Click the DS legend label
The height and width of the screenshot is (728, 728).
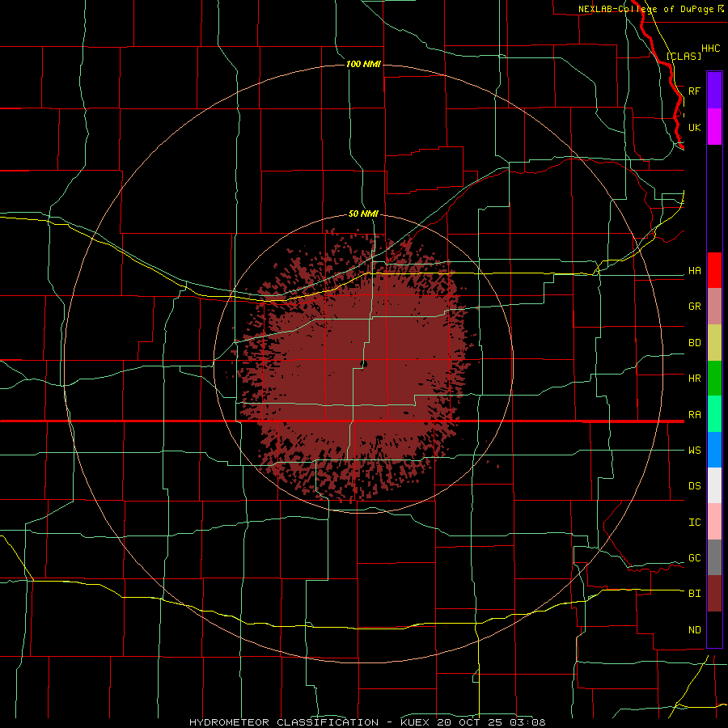(694, 486)
